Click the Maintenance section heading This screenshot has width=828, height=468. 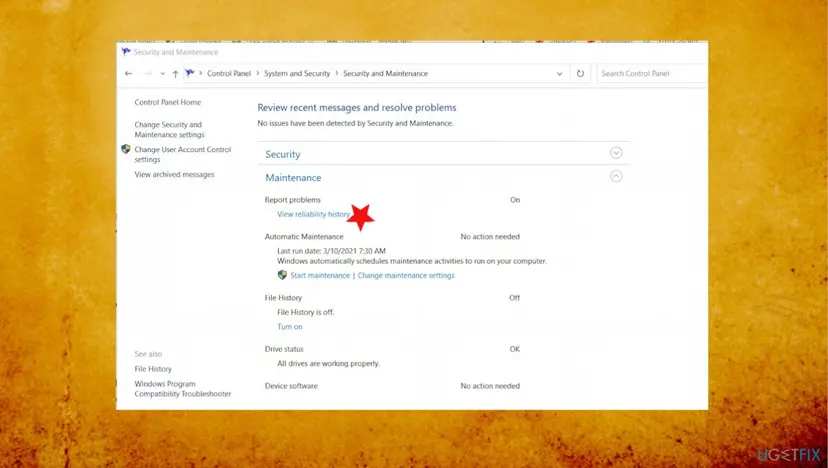293,177
